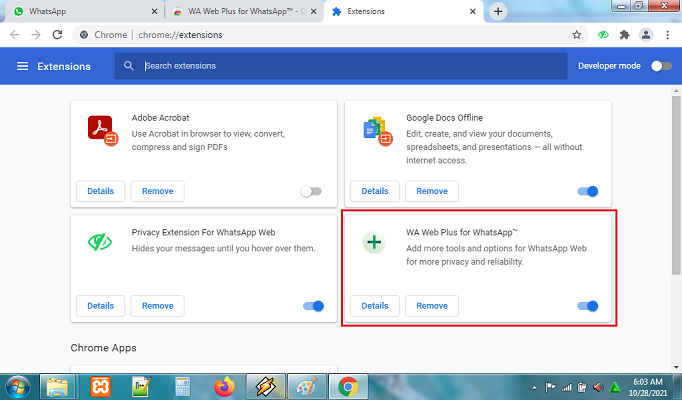
Task: Open Details for Google Docs Offline
Action: [x=375, y=191]
